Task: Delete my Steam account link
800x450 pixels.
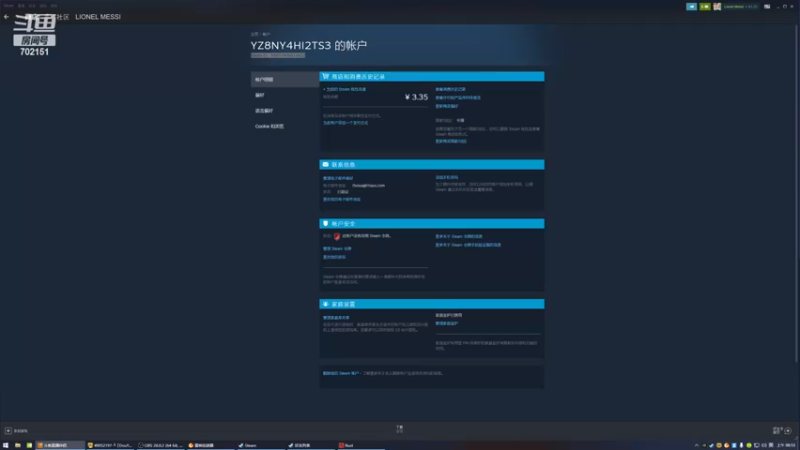Action: pos(341,373)
